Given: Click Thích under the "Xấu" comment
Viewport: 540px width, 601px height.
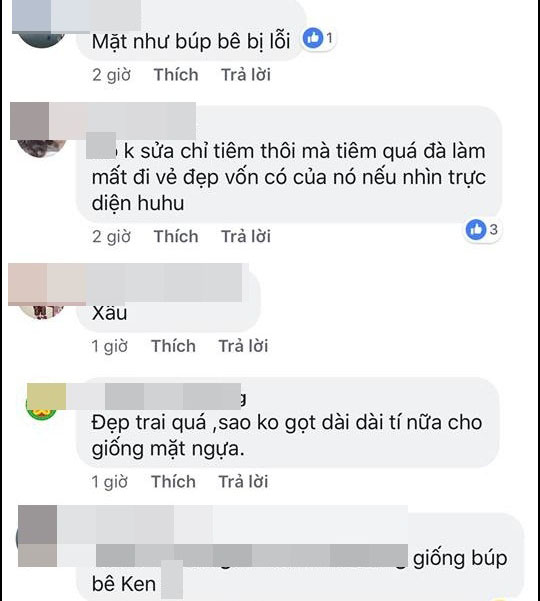Looking at the screenshot, I should 173,346.
